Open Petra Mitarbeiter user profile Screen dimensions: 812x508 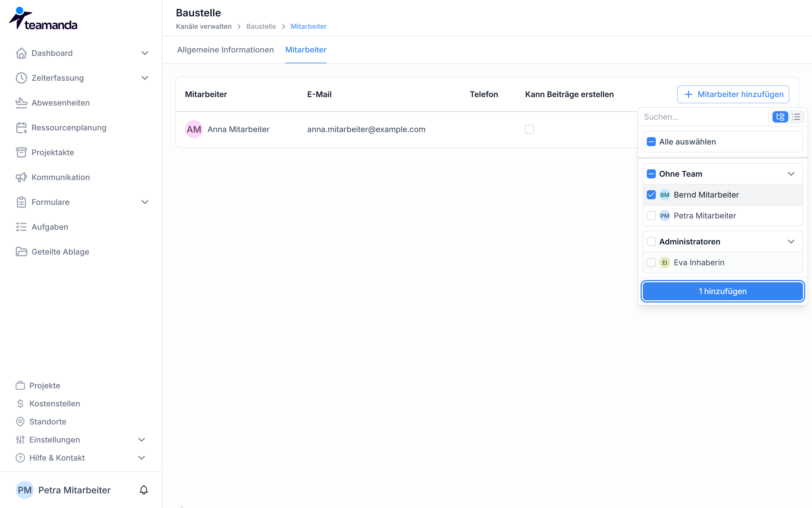pos(64,490)
